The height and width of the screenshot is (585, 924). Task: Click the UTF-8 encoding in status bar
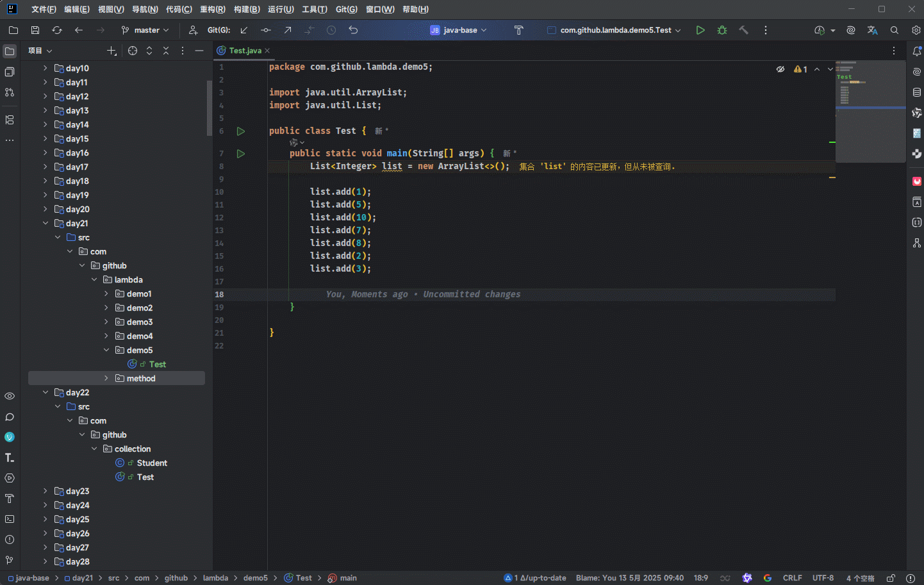point(823,578)
